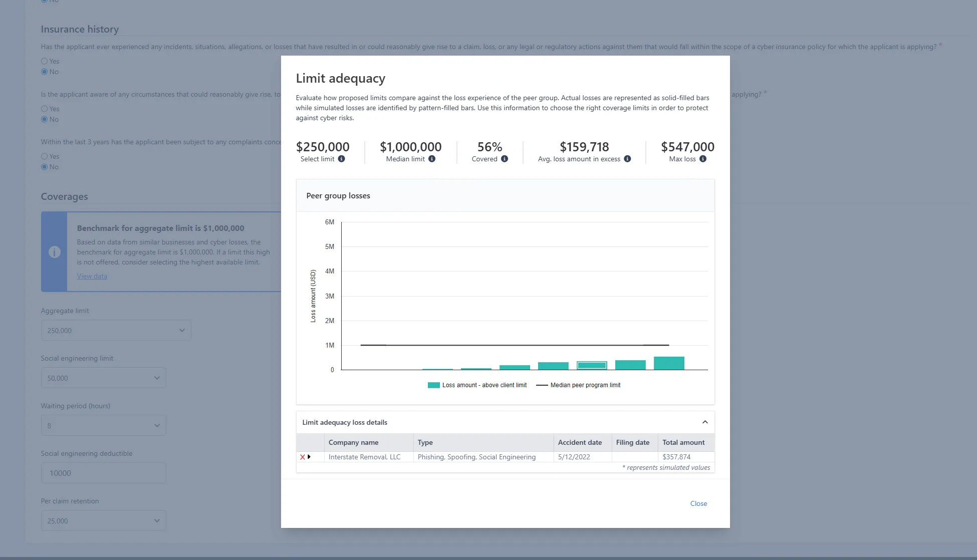Click the Max loss info icon
Viewport: 977px width, 560px height.
pyautogui.click(x=703, y=159)
